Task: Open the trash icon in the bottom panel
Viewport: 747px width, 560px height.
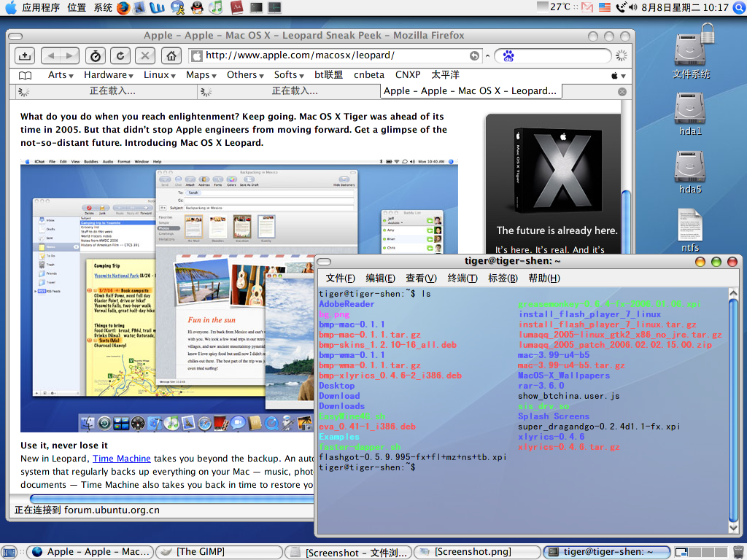Action: (x=738, y=552)
